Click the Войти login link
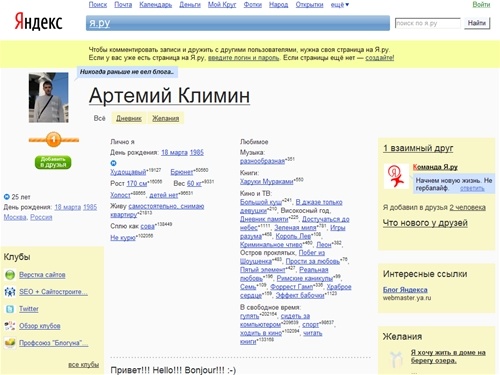This screenshot has height=375, width=500. (481, 5)
